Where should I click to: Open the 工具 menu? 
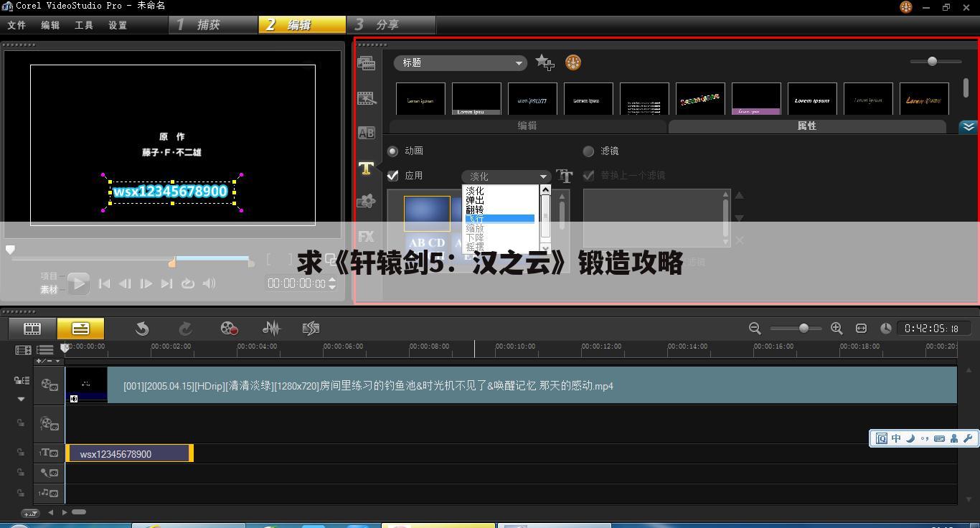[84, 25]
